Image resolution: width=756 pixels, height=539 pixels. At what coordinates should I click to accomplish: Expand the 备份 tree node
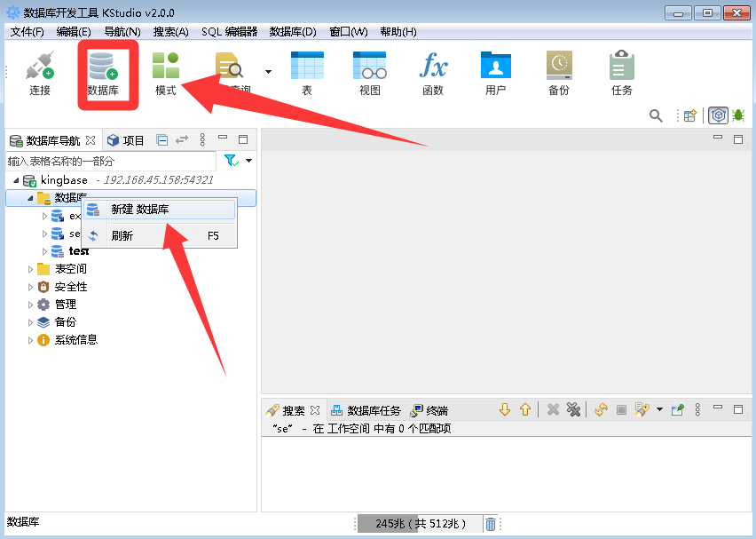click(x=30, y=322)
